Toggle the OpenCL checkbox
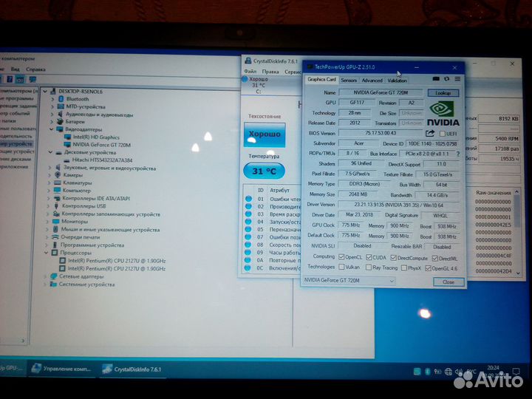This screenshot has height=399, width=532. pyautogui.click(x=341, y=257)
